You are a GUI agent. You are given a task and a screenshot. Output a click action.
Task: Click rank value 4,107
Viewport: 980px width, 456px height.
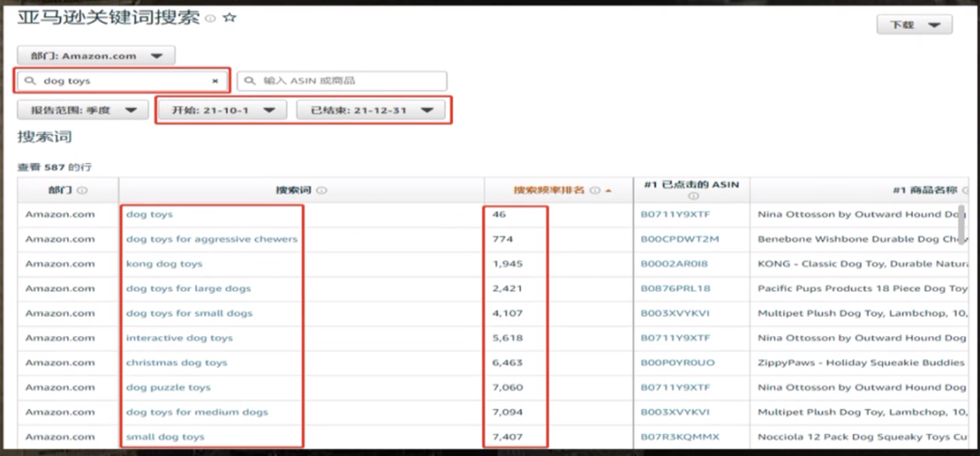tap(507, 313)
